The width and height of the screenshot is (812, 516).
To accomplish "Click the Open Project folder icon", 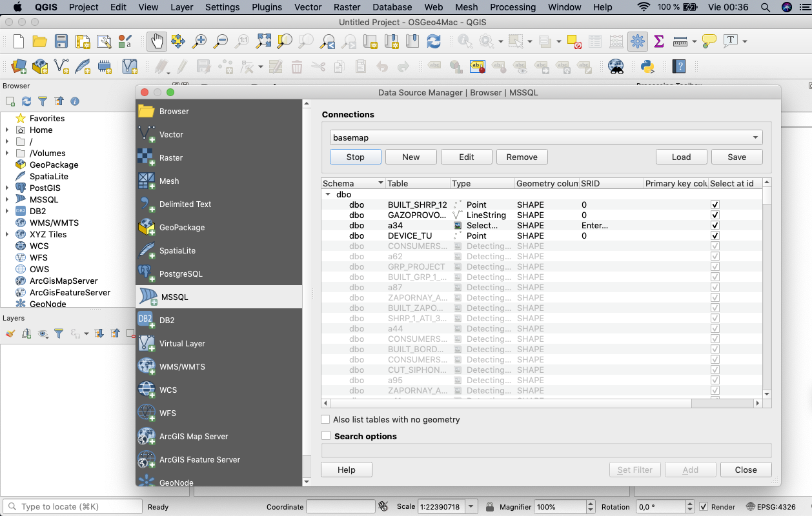I will pyautogui.click(x=40, y=41).
